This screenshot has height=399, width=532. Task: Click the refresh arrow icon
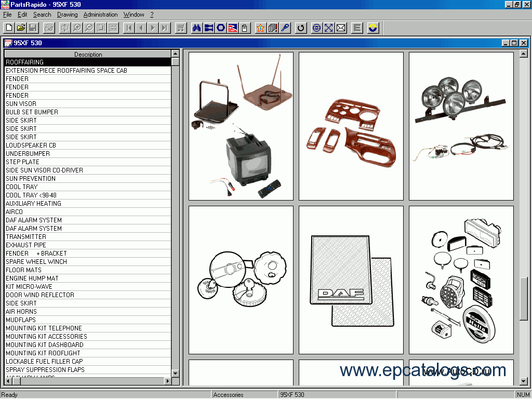pyautogui.click(x=301, y=28)
